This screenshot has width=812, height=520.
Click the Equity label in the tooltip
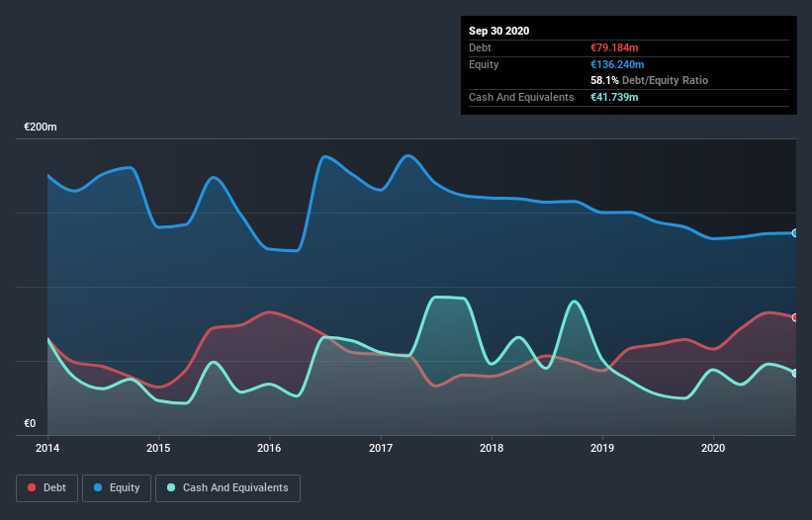484,64
